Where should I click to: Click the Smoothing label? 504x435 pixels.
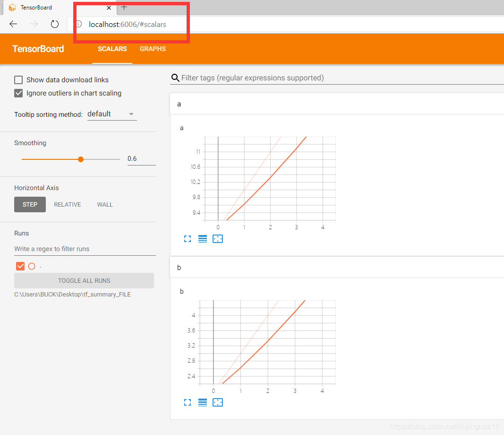tap(30, 143)
